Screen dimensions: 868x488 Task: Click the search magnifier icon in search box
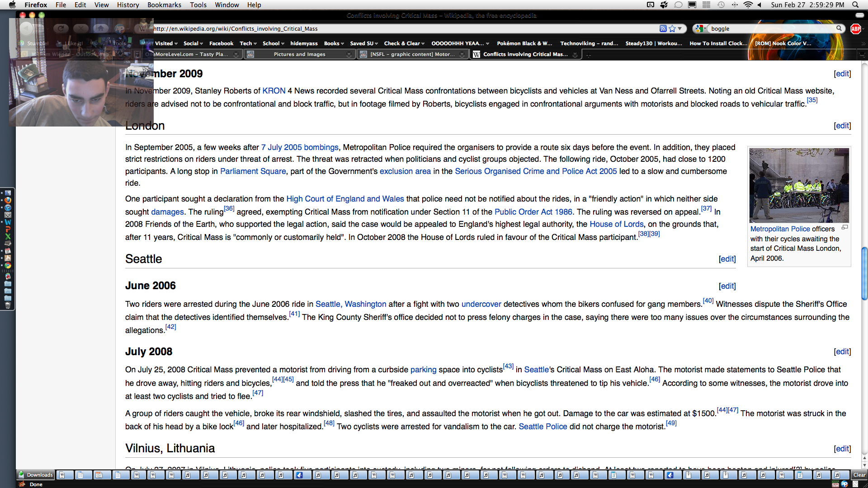click(x=839, y=28)
